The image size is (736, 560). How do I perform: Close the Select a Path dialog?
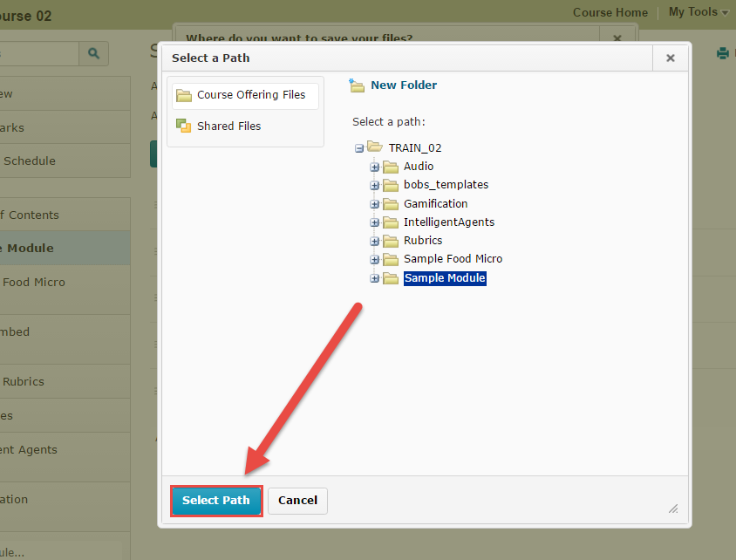tap(670, 57)
